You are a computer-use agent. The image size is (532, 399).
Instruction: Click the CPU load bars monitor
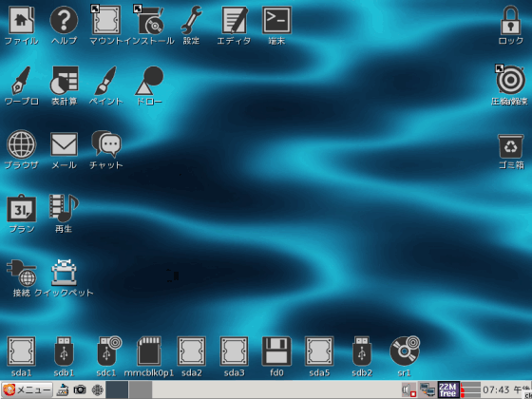(x=470, y=389)
